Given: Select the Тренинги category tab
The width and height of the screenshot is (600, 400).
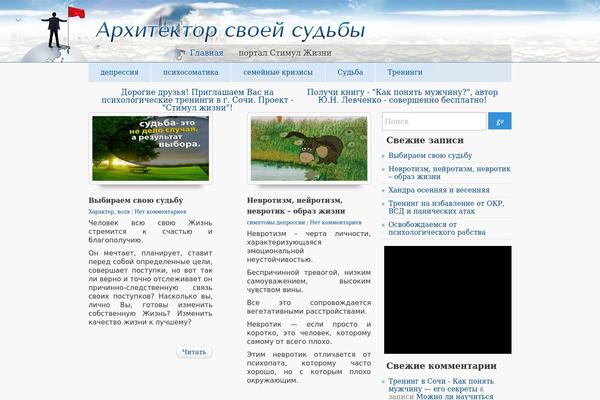Looking at the screenshot, I should (404, 72).
